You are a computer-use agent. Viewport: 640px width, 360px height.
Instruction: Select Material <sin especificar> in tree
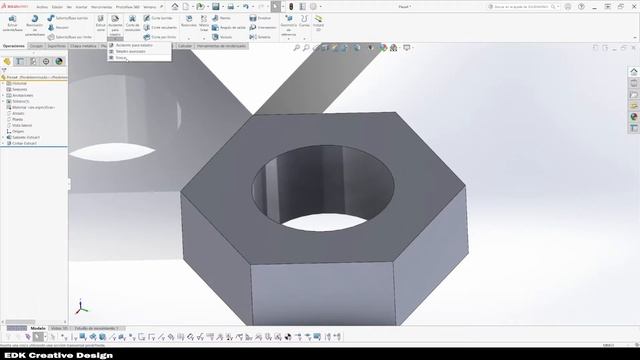31,107
